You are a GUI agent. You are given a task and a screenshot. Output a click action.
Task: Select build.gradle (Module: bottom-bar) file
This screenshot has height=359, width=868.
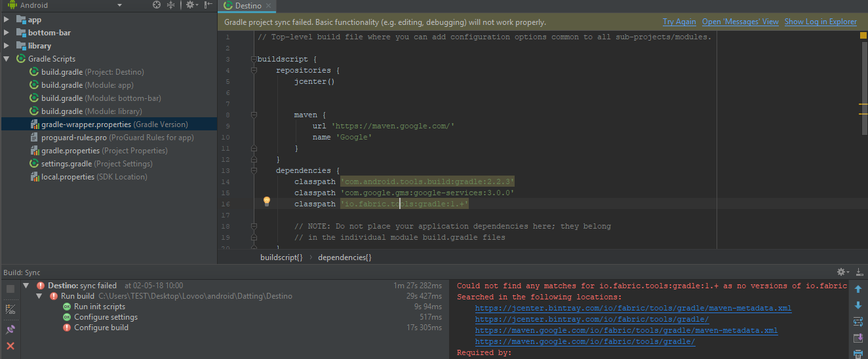[101, 98]
